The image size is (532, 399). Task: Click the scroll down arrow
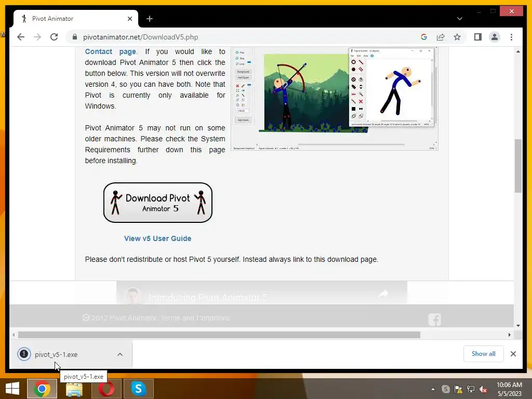[518, 326]
